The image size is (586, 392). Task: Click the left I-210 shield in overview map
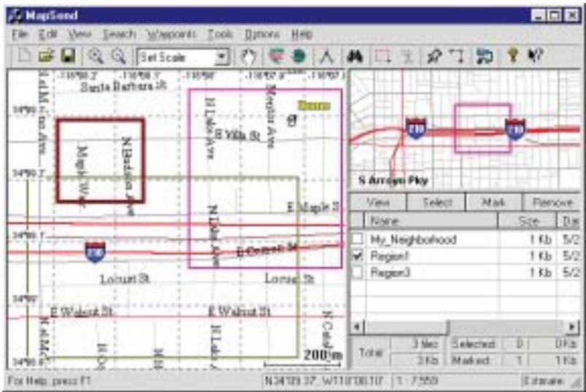[x=416, y=128]
